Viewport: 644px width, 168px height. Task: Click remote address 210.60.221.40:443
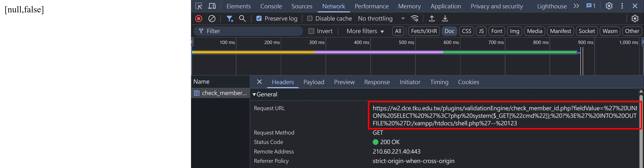pyautogui.click(x=397, y=152)
